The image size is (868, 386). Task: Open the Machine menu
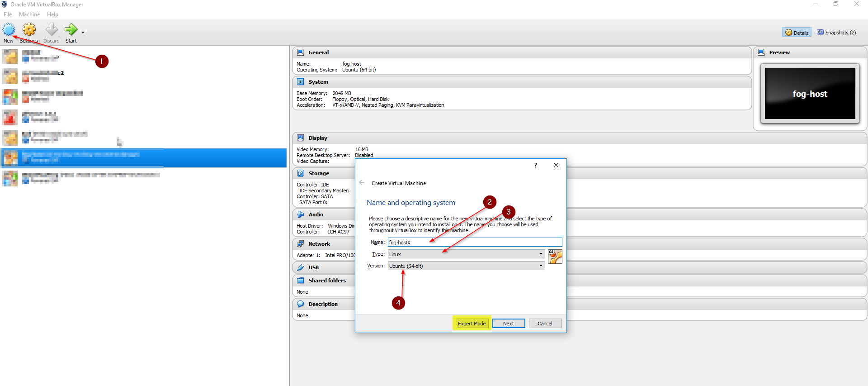tap(29, 14)
